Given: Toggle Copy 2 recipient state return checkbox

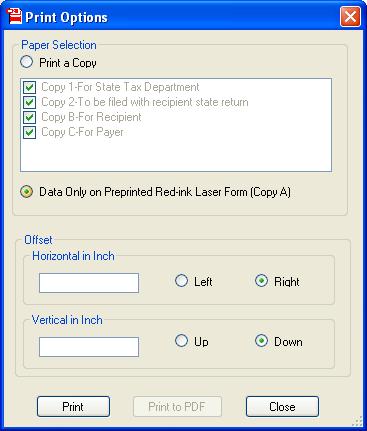Looking at the screenshot, I should tap(29, 102).
